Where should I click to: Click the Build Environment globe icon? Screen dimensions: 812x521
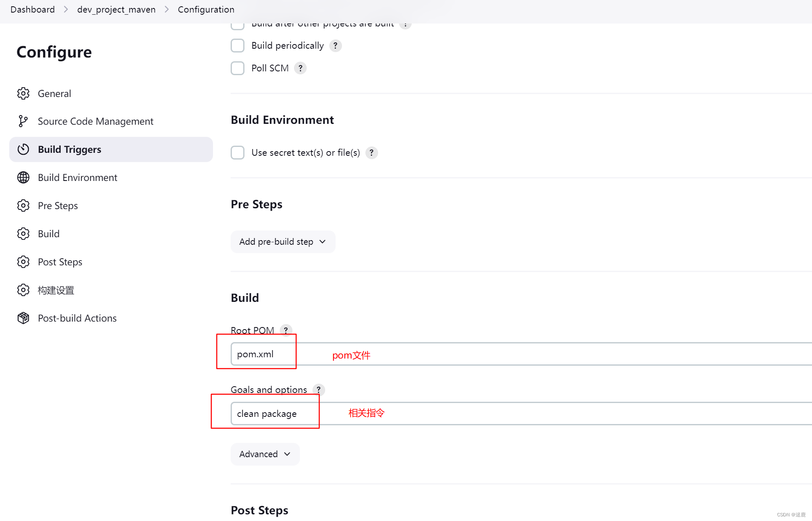tap(24, 177)
